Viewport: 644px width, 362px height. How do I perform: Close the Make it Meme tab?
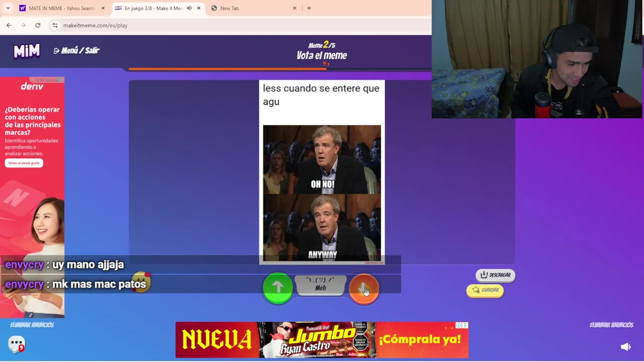(x=199, y=8)
